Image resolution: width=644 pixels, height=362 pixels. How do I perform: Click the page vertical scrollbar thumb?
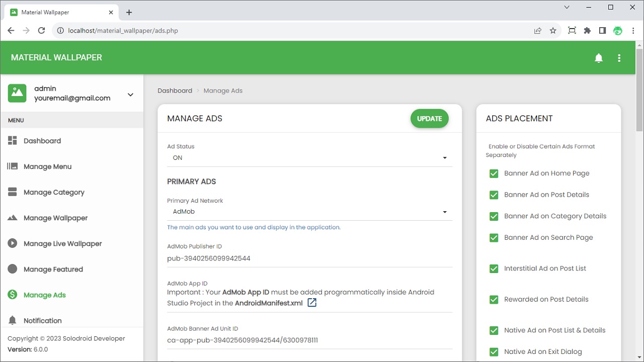tap(639, 88)
